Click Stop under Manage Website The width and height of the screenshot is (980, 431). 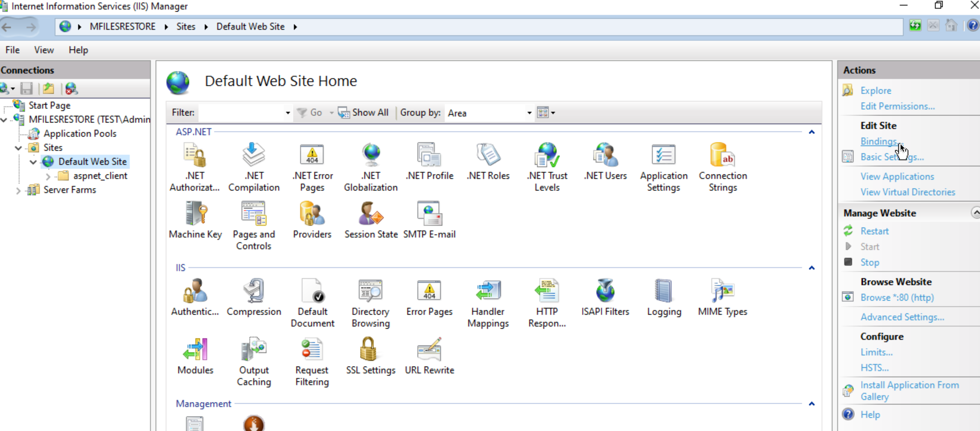870,262
